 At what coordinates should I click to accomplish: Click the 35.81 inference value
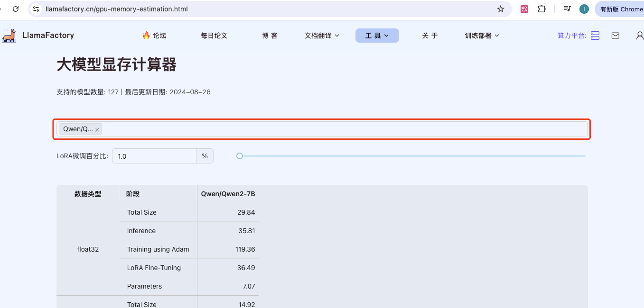click(246, 231)
